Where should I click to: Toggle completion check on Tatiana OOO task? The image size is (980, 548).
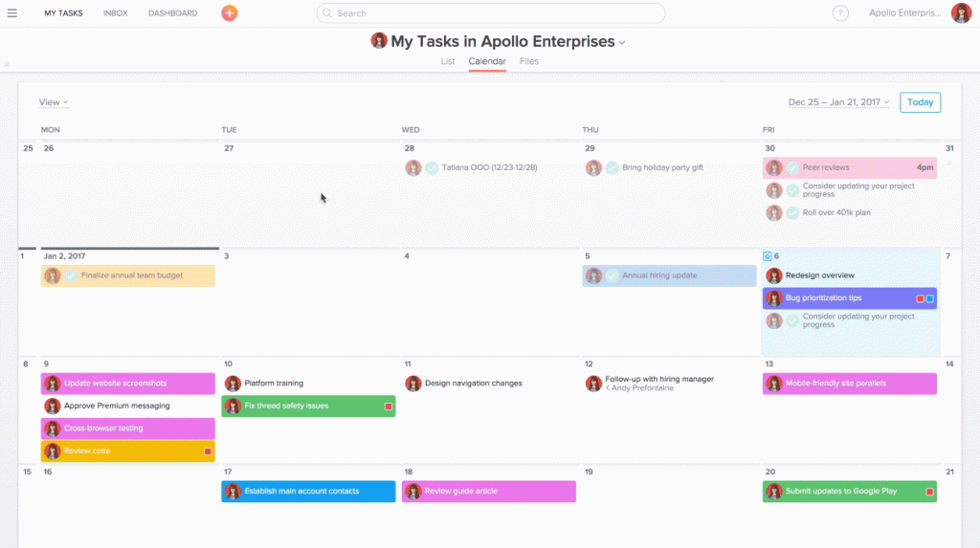pos(432,167)
